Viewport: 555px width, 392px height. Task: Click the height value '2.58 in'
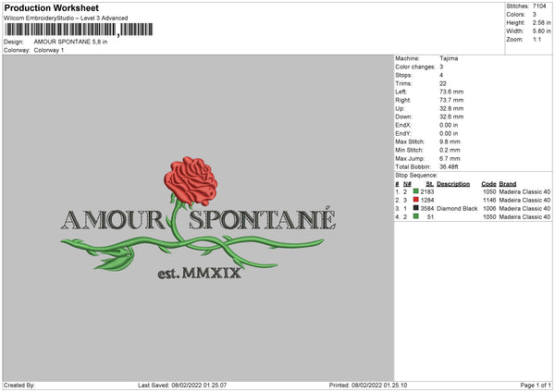pyautogui.click(x=541, y=22)
